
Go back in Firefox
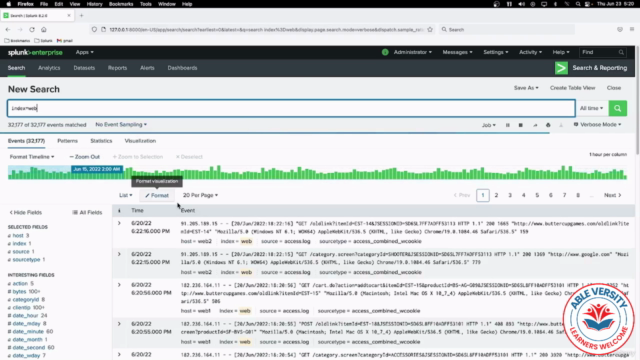[8, 29]
